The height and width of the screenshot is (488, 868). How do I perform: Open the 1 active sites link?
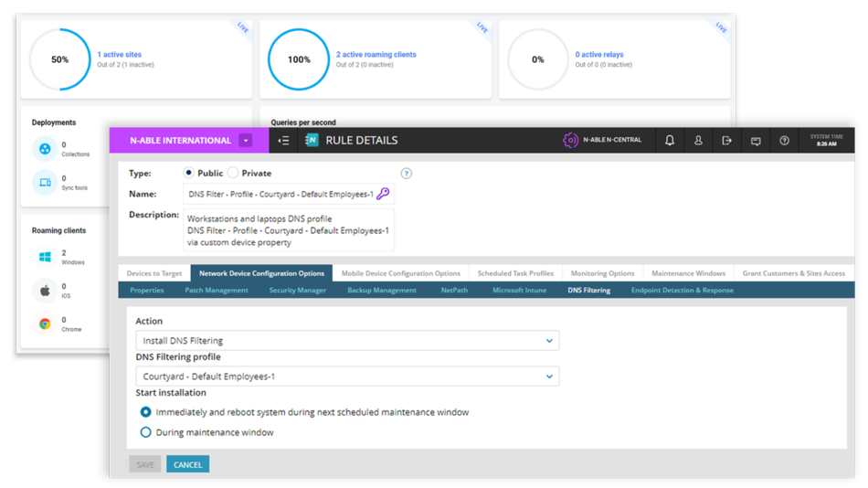coord(119,54)
